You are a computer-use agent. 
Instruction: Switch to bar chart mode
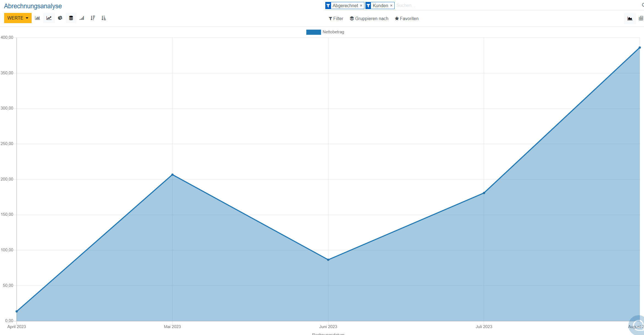click(x=37, y=18)
